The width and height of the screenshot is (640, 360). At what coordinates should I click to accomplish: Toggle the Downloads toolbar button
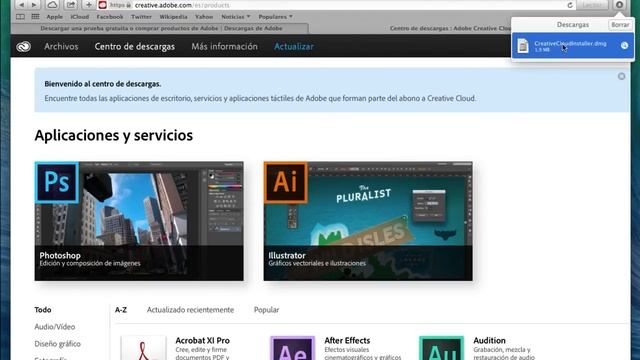619,5
